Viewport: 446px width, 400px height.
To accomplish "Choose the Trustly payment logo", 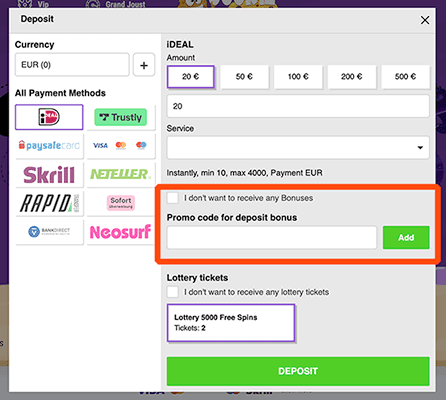I will 121,117.
